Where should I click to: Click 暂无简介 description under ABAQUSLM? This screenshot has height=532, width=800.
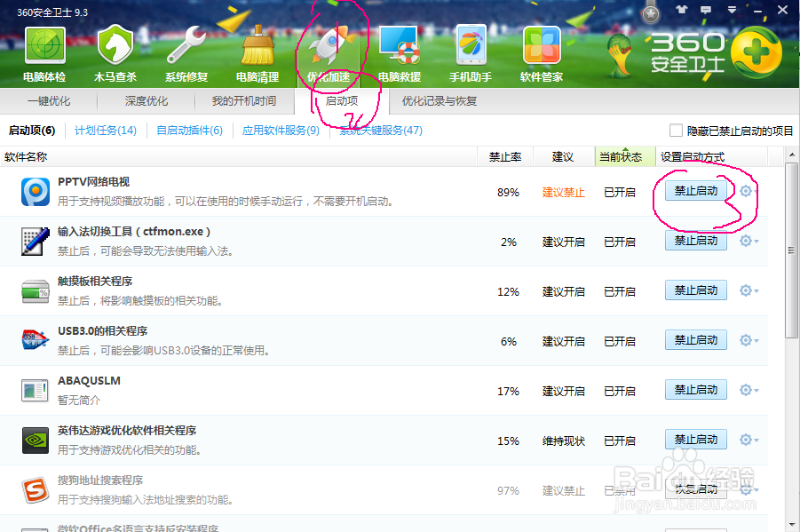click(79, 401)
